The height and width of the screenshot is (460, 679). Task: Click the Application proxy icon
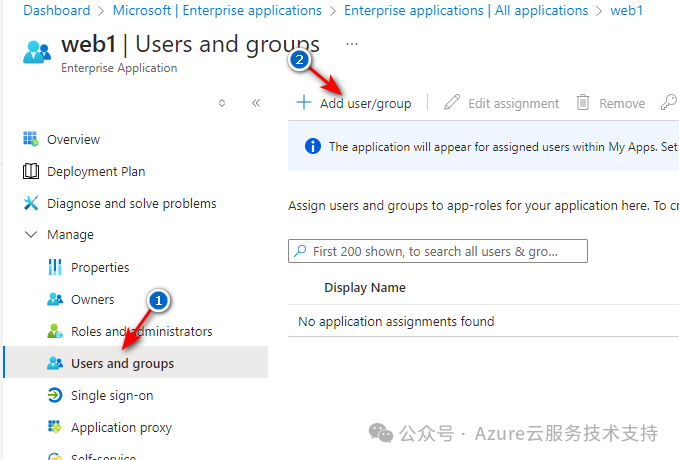pos(55,427)
